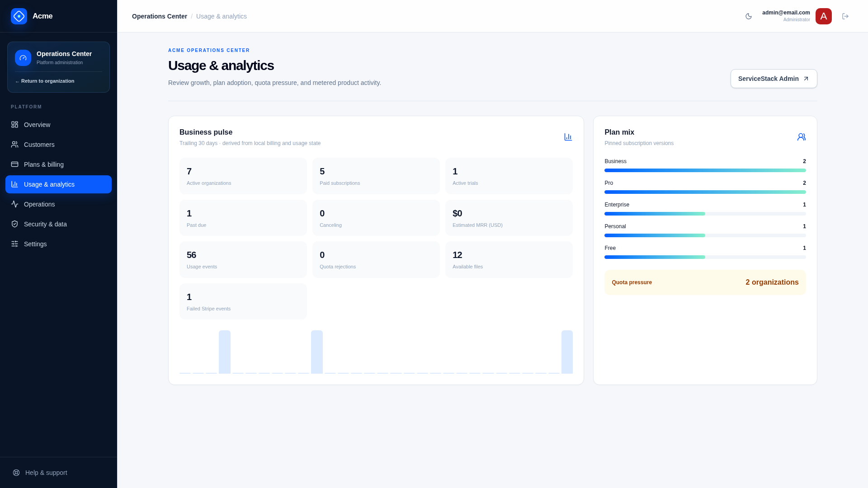Click the Quota rejections stat card
The image size is (868, 488).
[376, 259]
